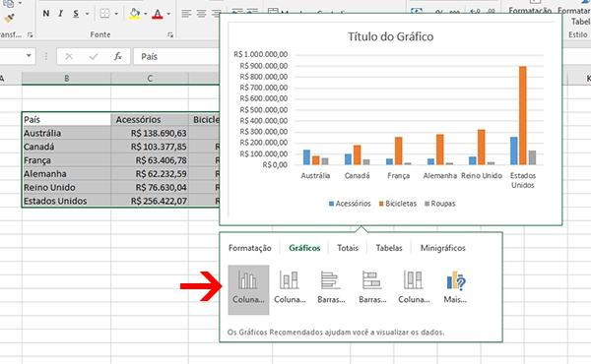Confirm formula entry check icon
This screenshot has height=364, width=591.
94,56
